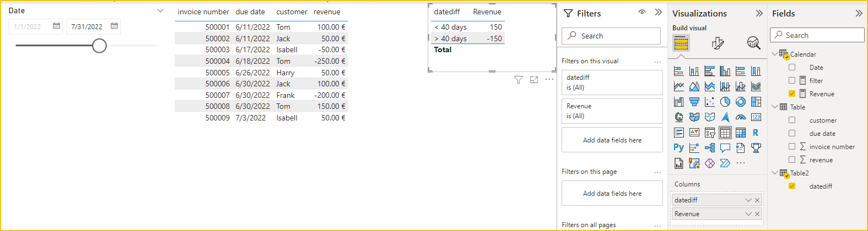
Task: Select the KPI visual
Action: pyautogui.click(x=694, y=133)
